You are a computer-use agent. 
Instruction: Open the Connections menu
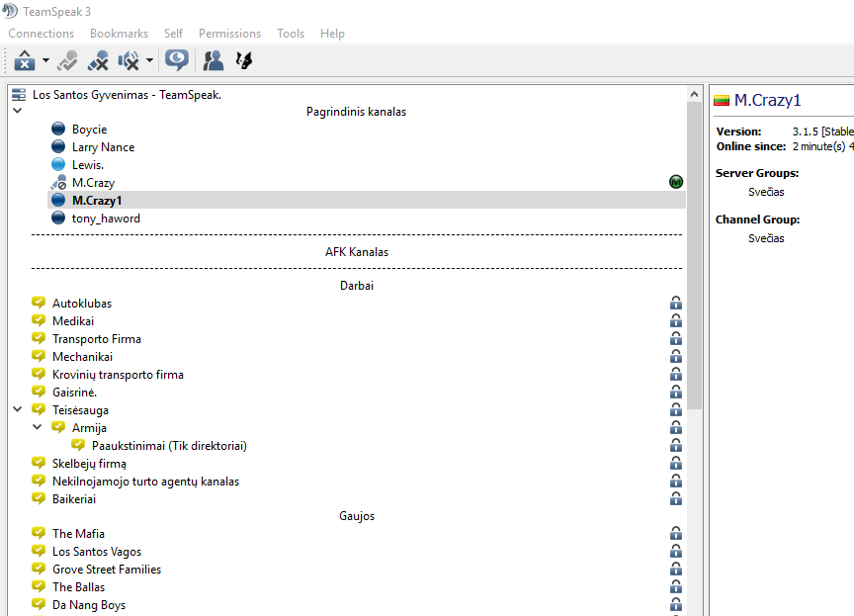41,34
